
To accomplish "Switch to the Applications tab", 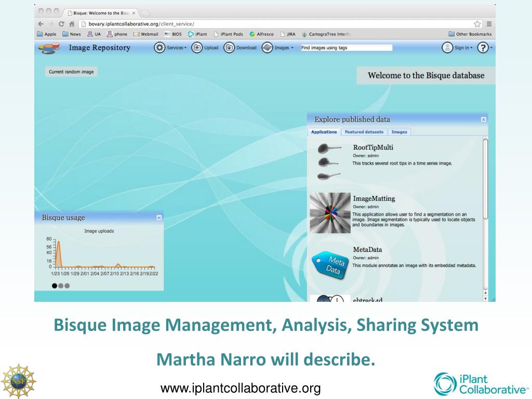I will pyautogui.click(x=324, y=131).
